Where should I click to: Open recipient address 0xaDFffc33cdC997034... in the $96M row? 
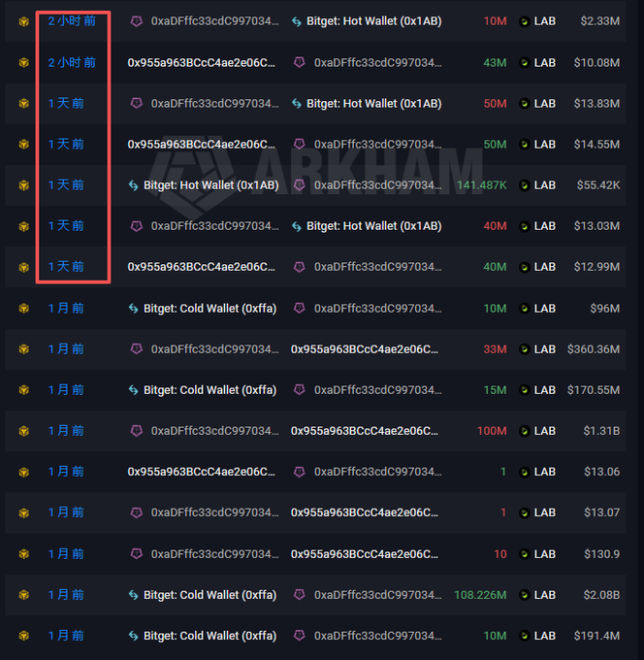point(377,309)
